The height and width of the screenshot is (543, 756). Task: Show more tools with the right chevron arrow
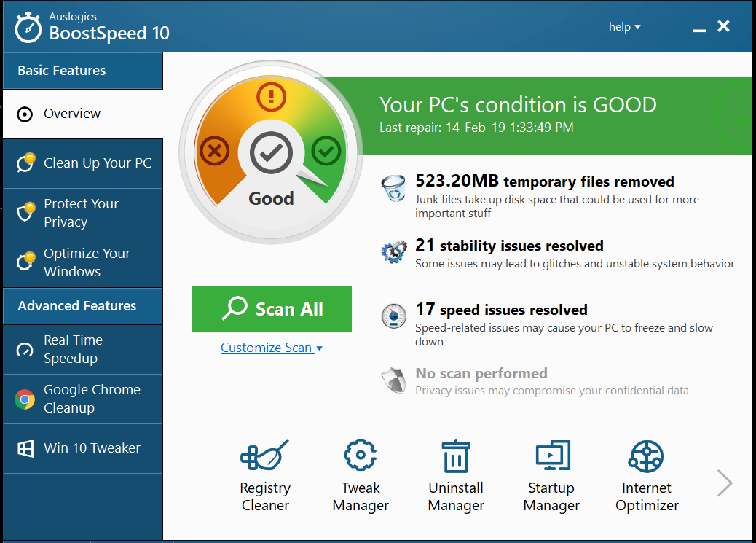tap(724, 483)
